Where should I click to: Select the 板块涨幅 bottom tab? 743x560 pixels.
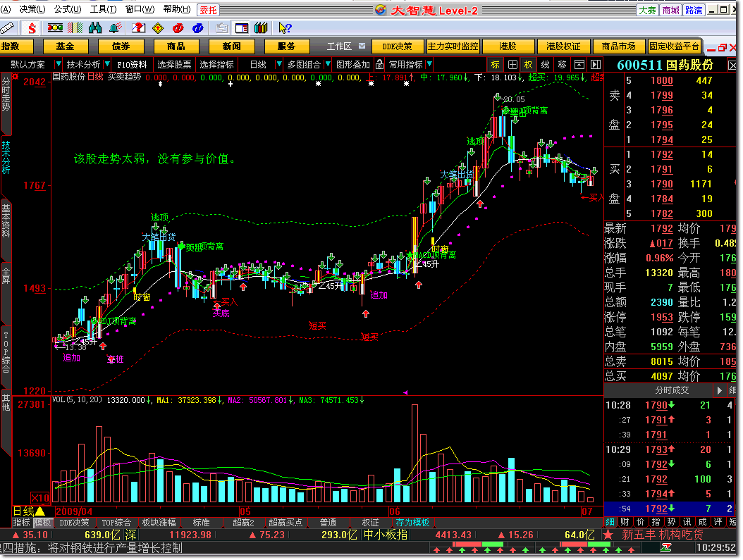click(x=159, y=523)
